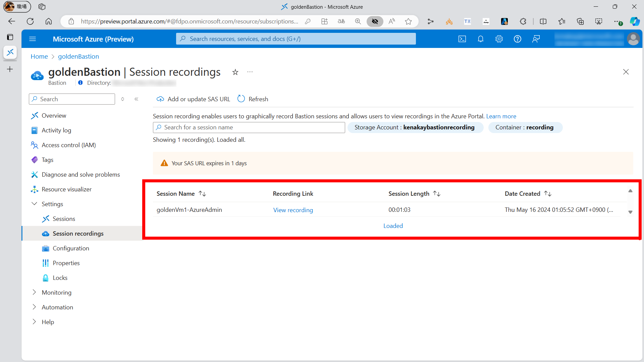Expand the Help group
This screenshot has height=362, width=644.
point(34,322)
